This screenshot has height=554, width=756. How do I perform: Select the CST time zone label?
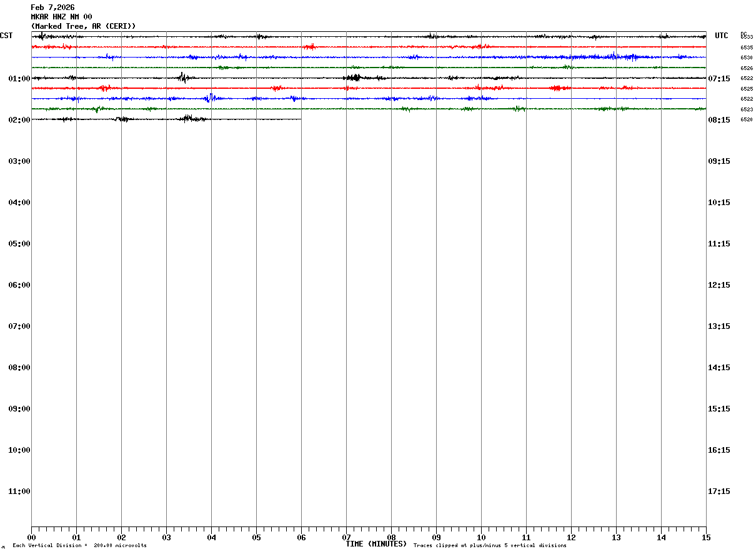click(6, 36)
